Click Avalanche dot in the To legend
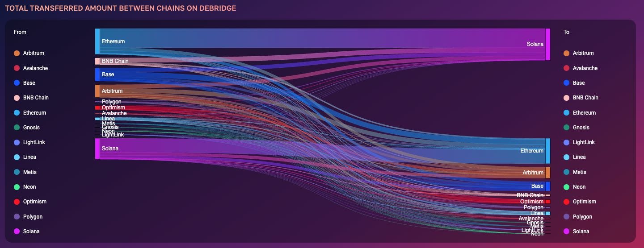 point(567,68)
